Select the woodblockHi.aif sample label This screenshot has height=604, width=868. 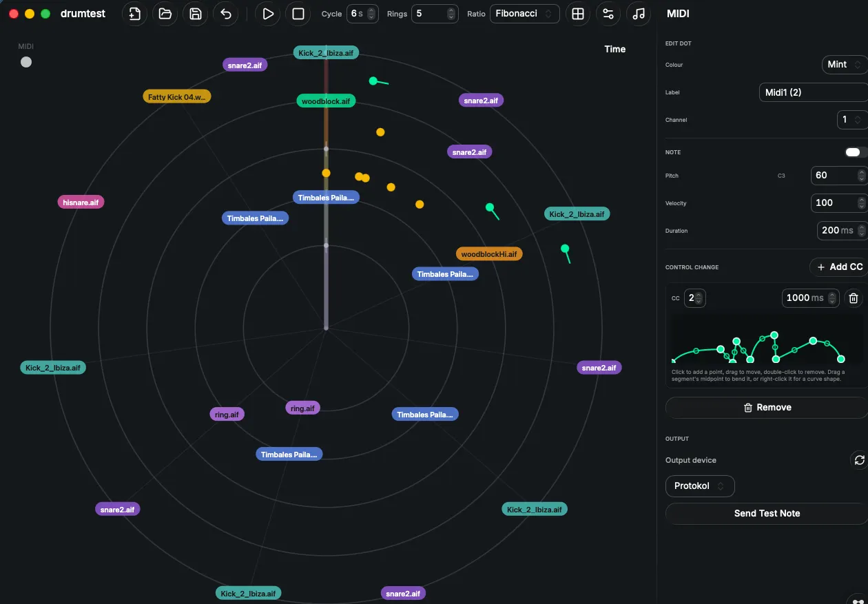tap(489, 254)
